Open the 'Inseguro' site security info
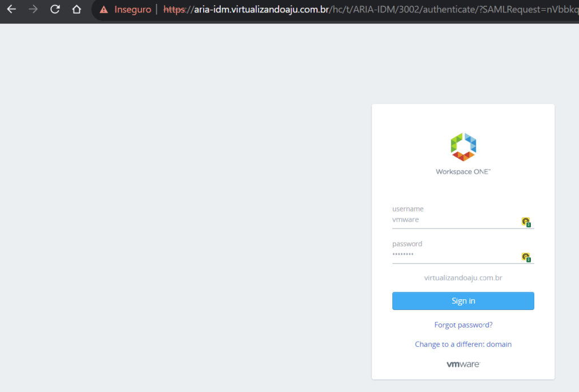The width and height of the screenshot is (579, 392). click(x=133, y=10)
